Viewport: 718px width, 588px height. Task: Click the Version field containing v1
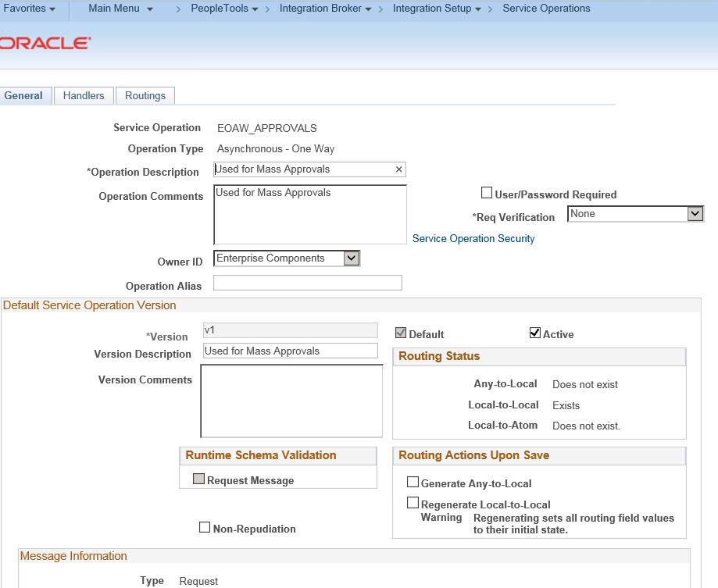click(291, 330)
